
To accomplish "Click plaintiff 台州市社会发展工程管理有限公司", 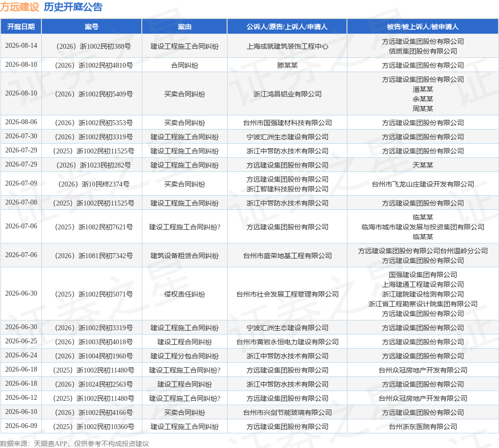I will (287, 294).
